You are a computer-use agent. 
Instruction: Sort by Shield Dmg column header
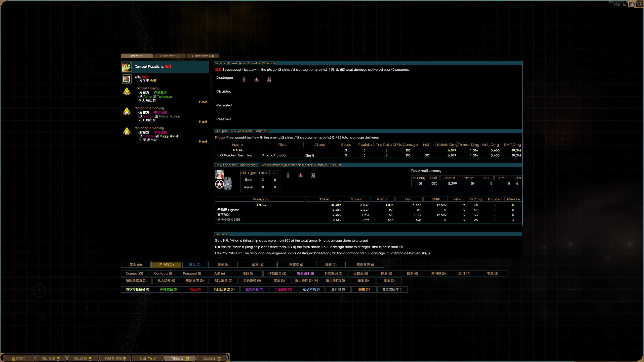(x=447, y=145)
